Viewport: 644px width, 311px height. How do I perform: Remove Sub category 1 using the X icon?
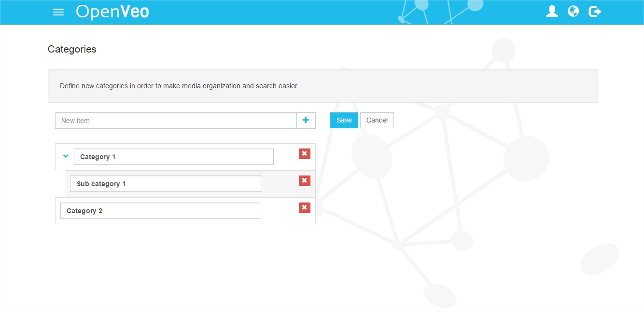pyautogui.click(x=304, y=180)
